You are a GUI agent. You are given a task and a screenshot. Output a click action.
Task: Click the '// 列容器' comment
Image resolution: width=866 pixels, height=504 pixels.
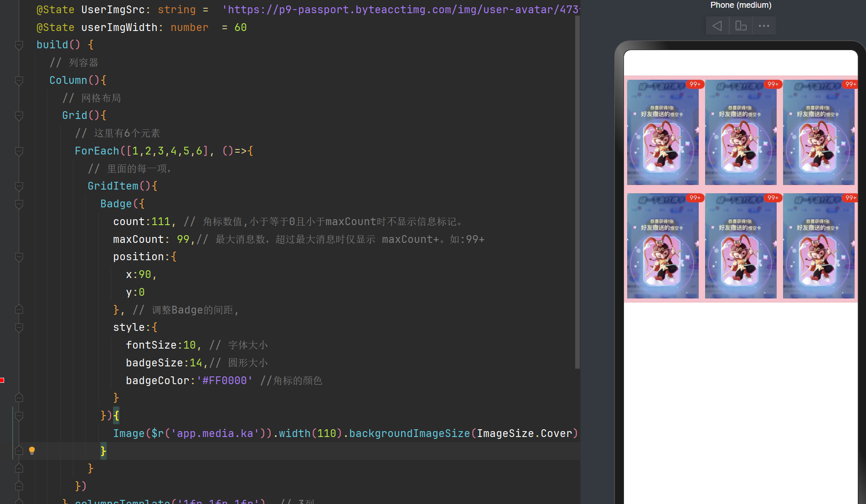(74, 62)
